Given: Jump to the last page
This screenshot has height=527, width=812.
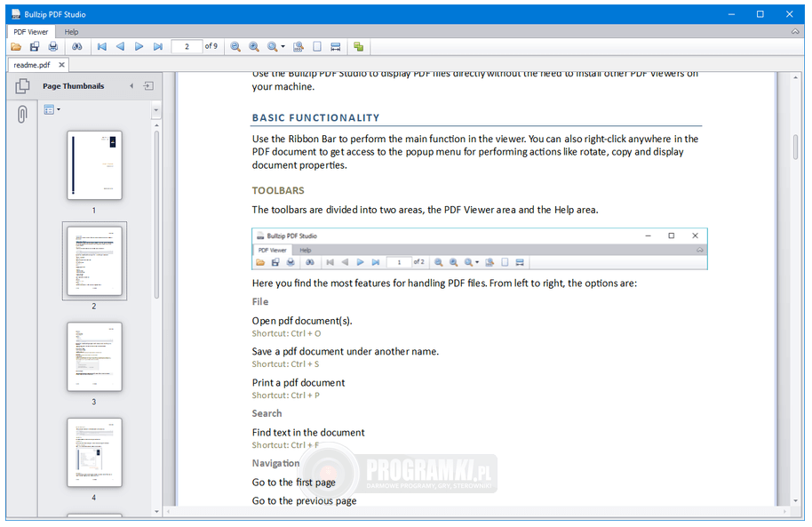Looking at the screenshot, I should tap(158, 46).
